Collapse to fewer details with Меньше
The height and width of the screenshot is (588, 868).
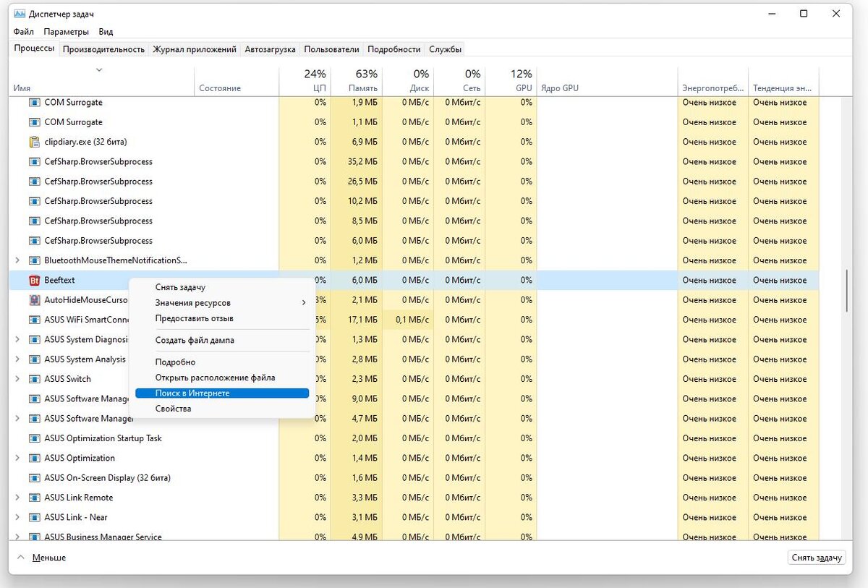(x=41, y=558)
